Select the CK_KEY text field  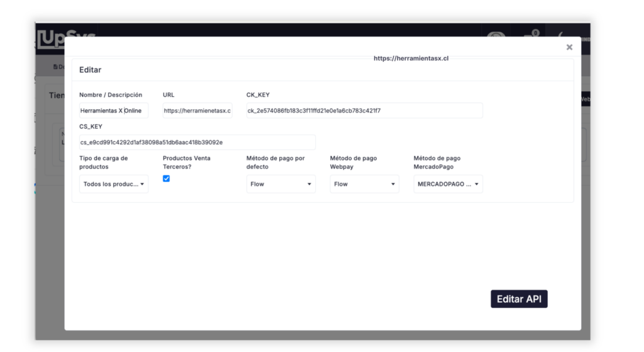point(364,111)
